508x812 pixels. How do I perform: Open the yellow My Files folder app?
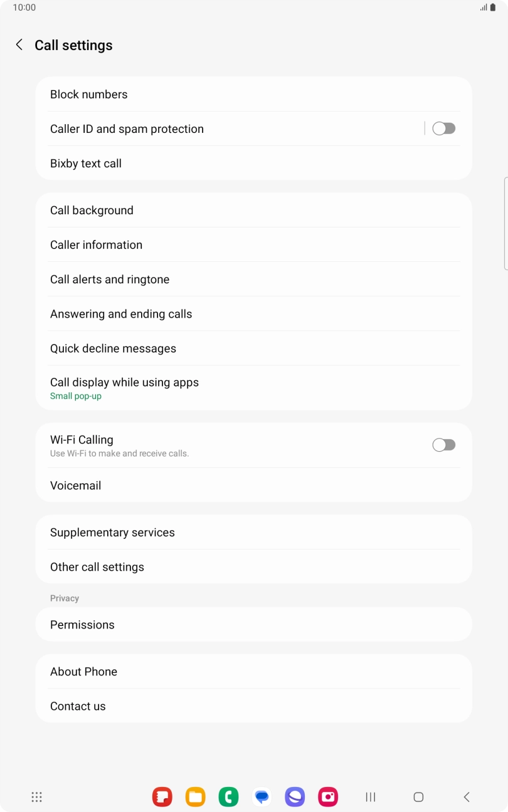[x=196, y=797]
